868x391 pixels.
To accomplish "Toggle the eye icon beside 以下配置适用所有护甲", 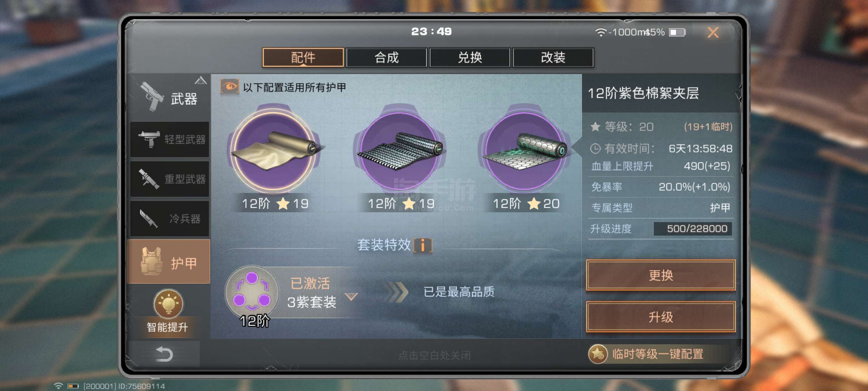I will (230, 87).
